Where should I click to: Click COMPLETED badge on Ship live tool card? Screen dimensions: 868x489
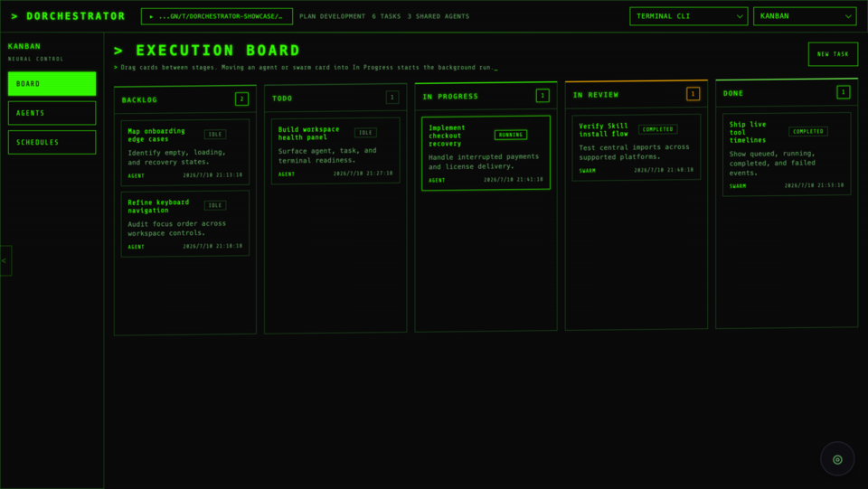[808, 132]
